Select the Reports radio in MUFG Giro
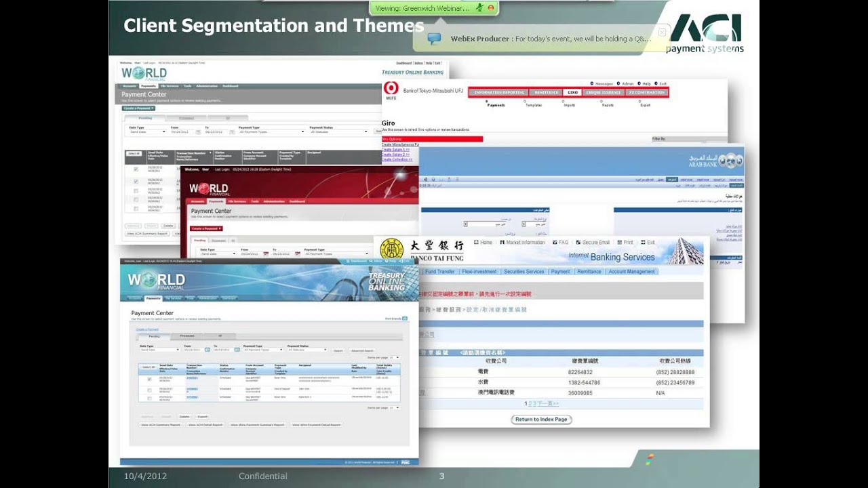 [601, 101]
